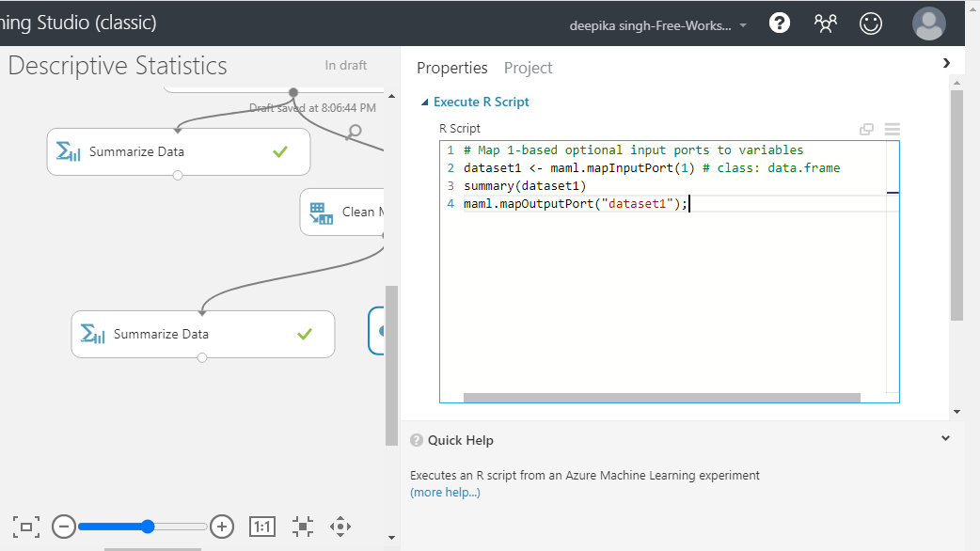The width and height of the screenshot is (980, 551).
Task: Open the R Script hamburger menu
Action: tap(893, 130)
